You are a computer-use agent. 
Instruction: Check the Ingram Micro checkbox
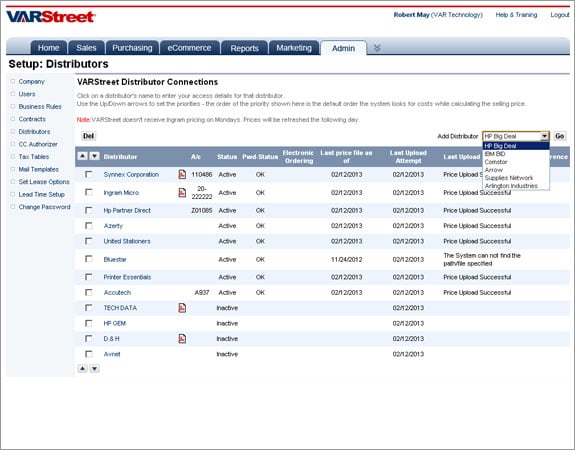point(88,192)
